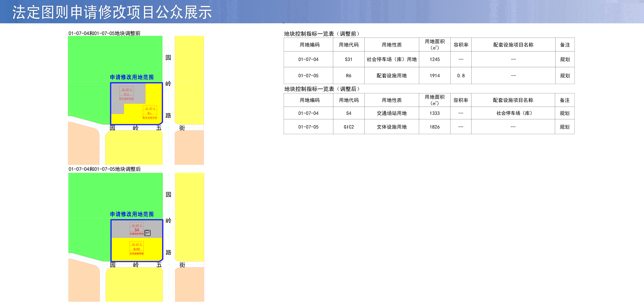Viewport: 644px width, 306px height.
Task: Click upper map's blue 申请修改用地范围 label
Action: point(132,77)
